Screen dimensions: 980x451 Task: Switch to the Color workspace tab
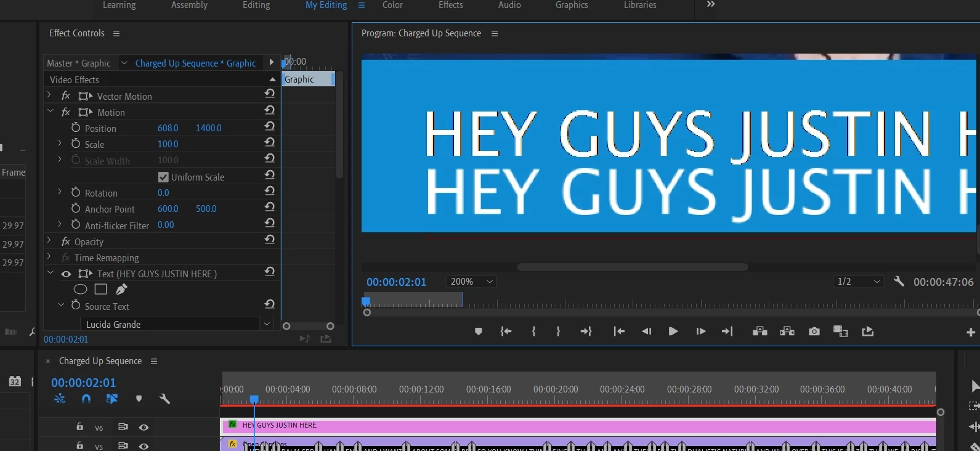(392, 5)
